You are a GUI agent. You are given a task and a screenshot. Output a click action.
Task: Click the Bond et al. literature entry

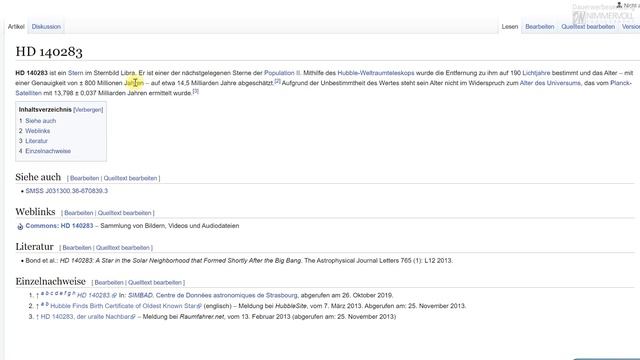pyautogui.click(x=239, y=260)
